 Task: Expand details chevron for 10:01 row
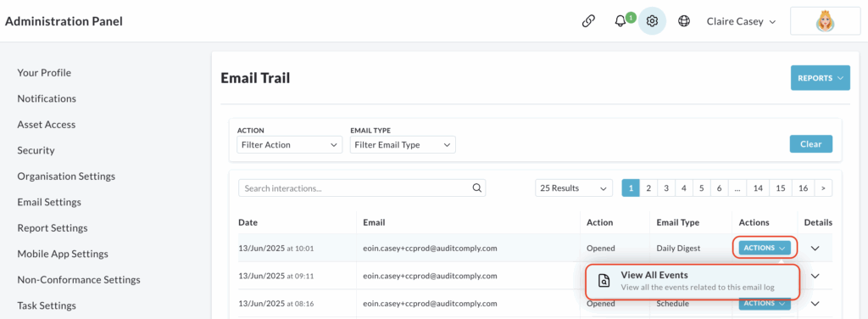coord(815,248)
